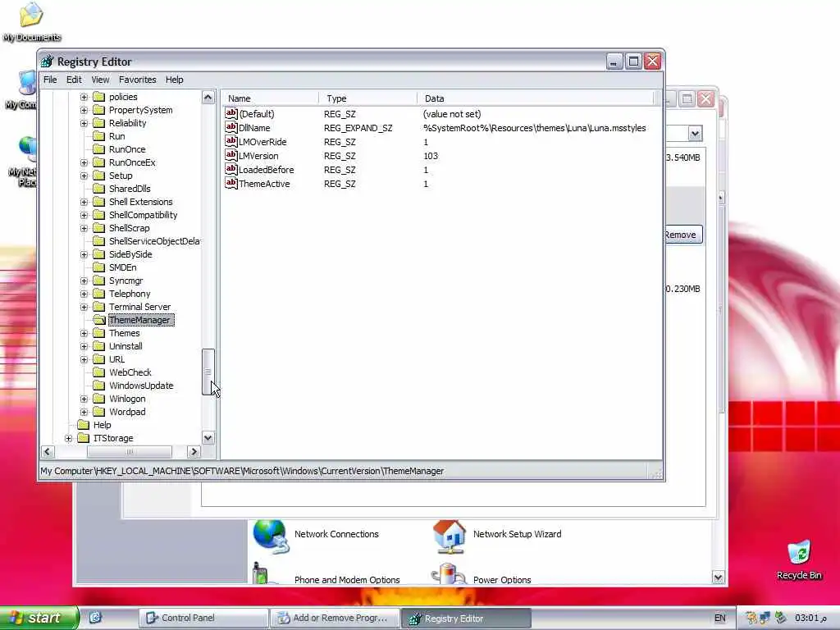Click the LMVersion string value icon

(x=231, y=155)
